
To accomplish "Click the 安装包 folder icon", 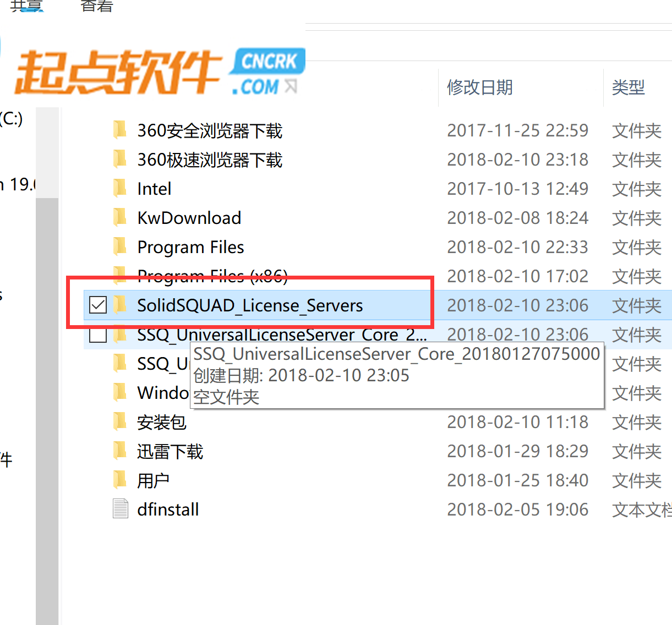I will click(x=120, y=422).
